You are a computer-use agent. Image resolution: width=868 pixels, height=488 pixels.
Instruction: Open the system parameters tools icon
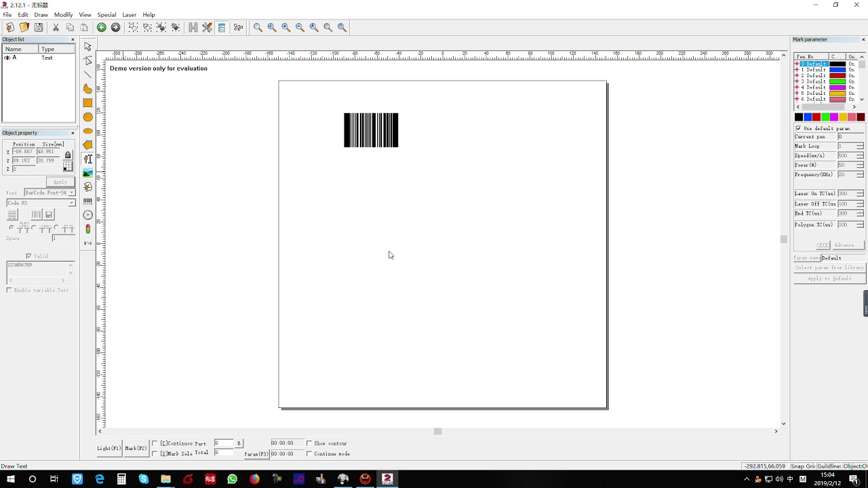[208, 27]
